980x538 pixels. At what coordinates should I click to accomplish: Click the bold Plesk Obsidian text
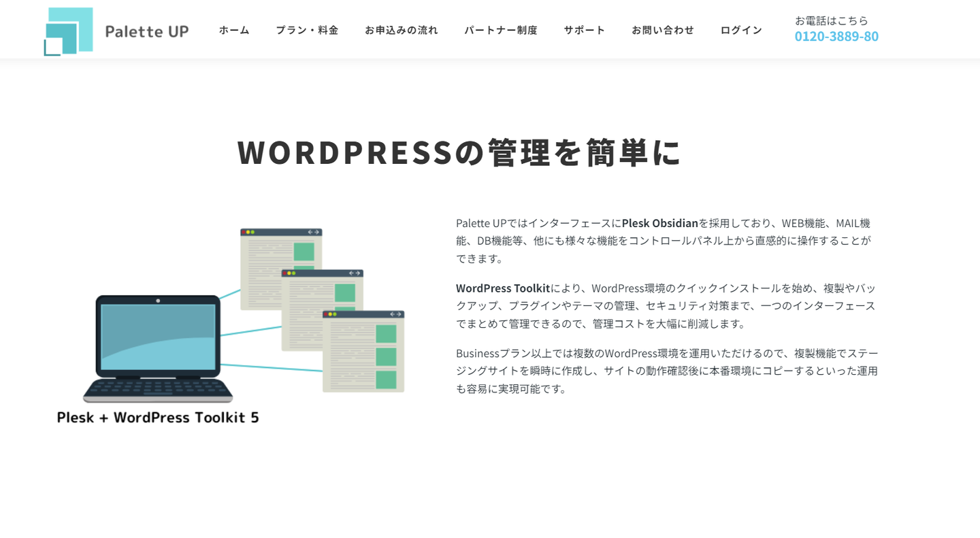660,223
